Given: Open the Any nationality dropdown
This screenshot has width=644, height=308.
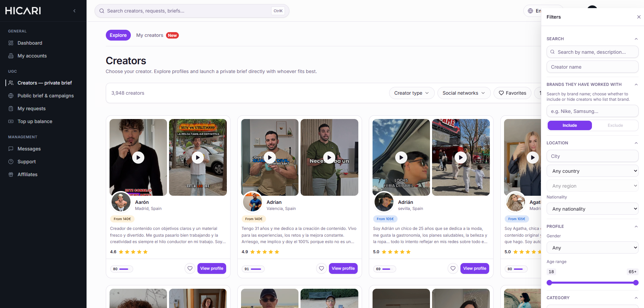Looking at the screenshot, I should [592, 209].
